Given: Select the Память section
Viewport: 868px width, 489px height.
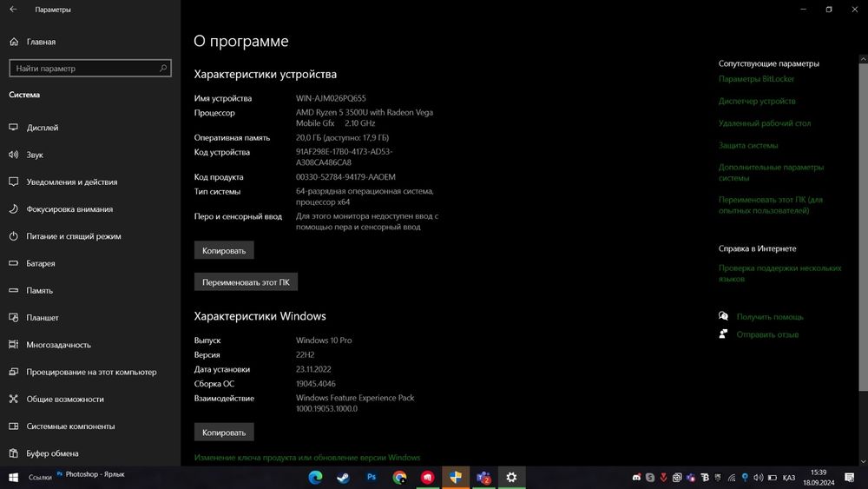Looking at the screenshot, I should tap(31, 290).
